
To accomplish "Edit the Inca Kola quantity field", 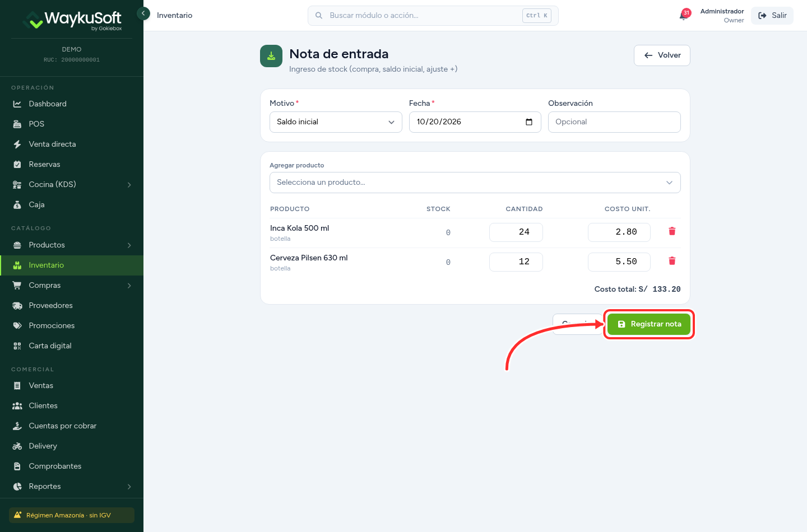I will pyautogui.click(x=516, y=232).
